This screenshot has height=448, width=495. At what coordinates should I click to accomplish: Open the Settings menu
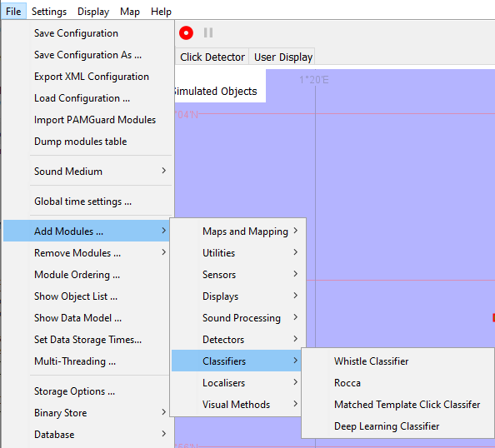(49, 12)
